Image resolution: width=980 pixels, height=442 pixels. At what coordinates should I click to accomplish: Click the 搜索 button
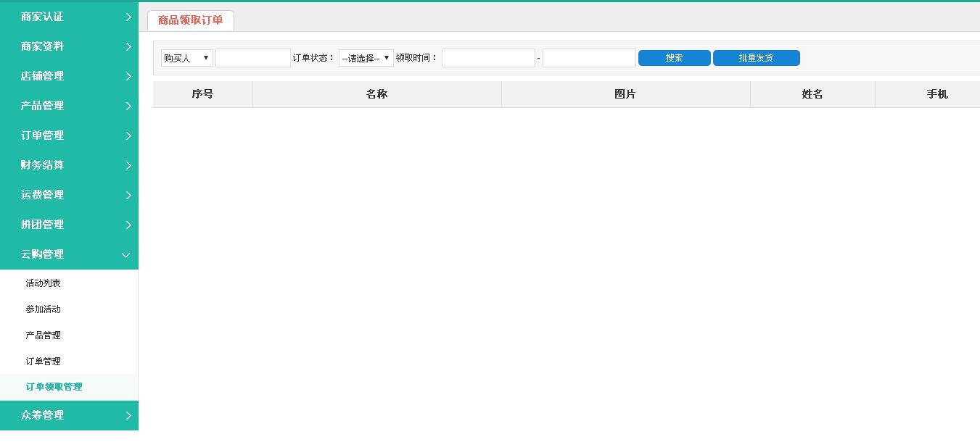pyautogui.click(x=674, y=58)
